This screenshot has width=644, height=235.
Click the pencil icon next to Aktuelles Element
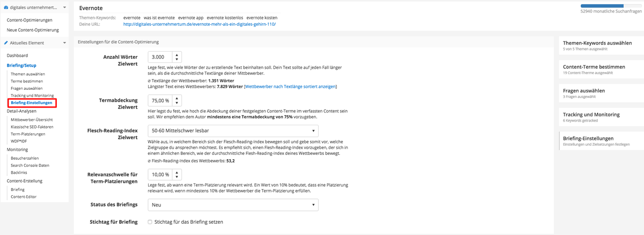pos(7,42)
